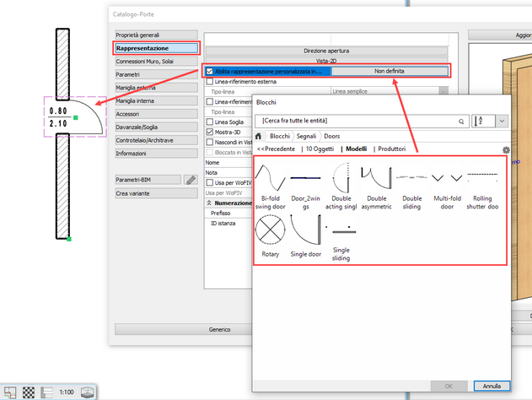The height and width of the screenshot is (400, 532).
Task: Pick the Double acting single door symbol
Action: coord(341,186)
